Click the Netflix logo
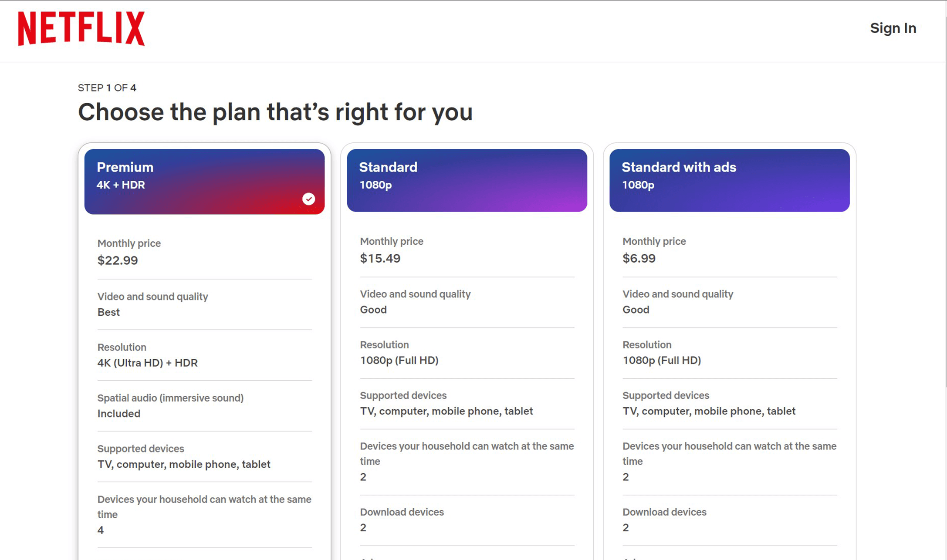Image resolution: width=947 pixels, height=560 pixels. [81, 28]
